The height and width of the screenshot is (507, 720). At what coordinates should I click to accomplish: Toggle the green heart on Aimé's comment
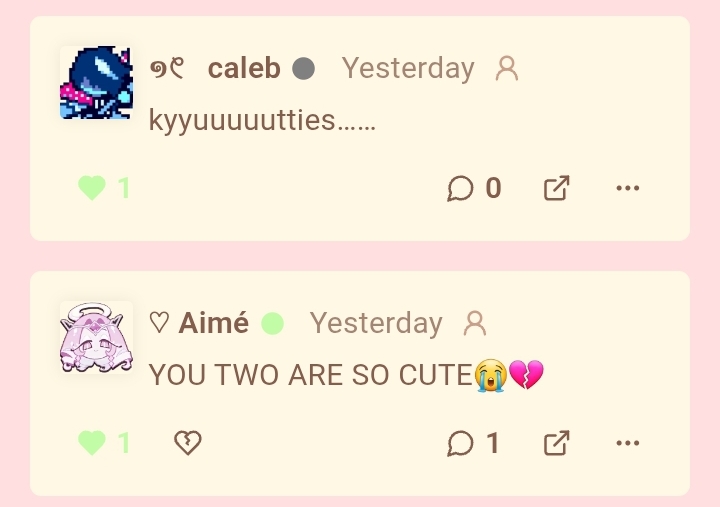point(92,443)
